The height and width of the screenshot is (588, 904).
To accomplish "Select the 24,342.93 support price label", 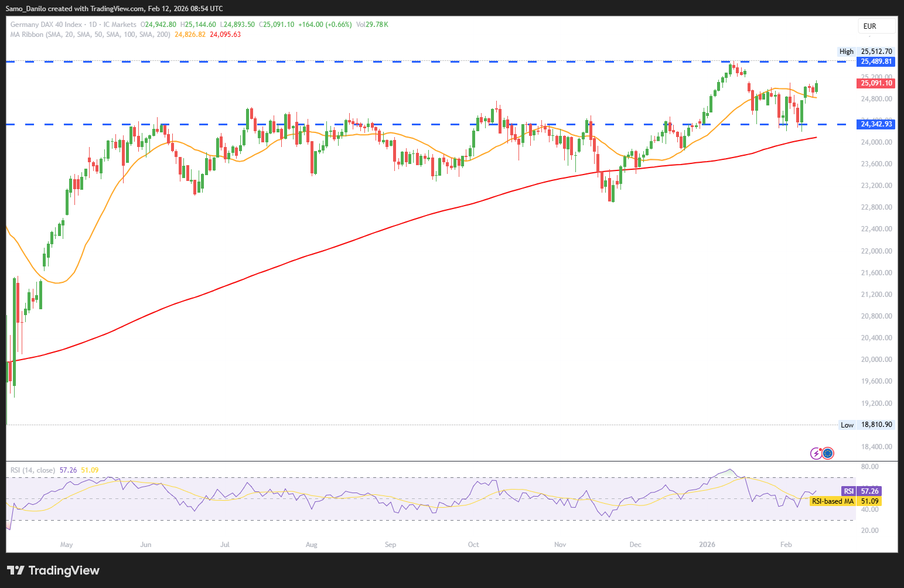I will click(876, 124).
